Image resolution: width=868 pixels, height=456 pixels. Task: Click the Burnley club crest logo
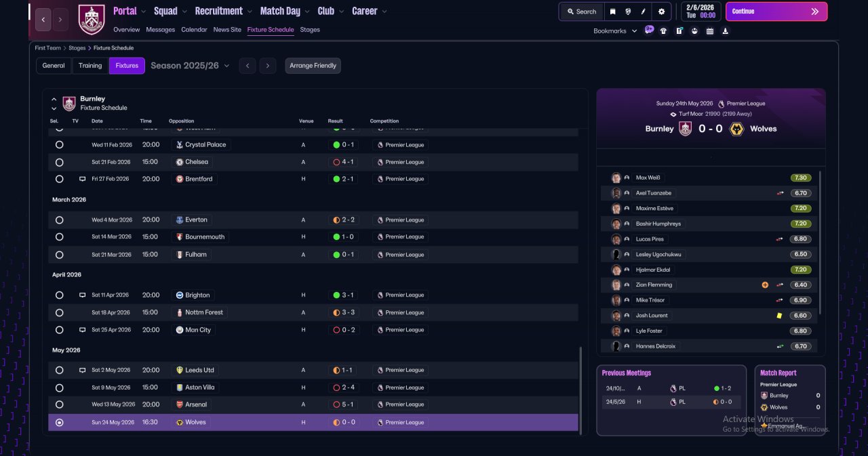coord(92,19)
